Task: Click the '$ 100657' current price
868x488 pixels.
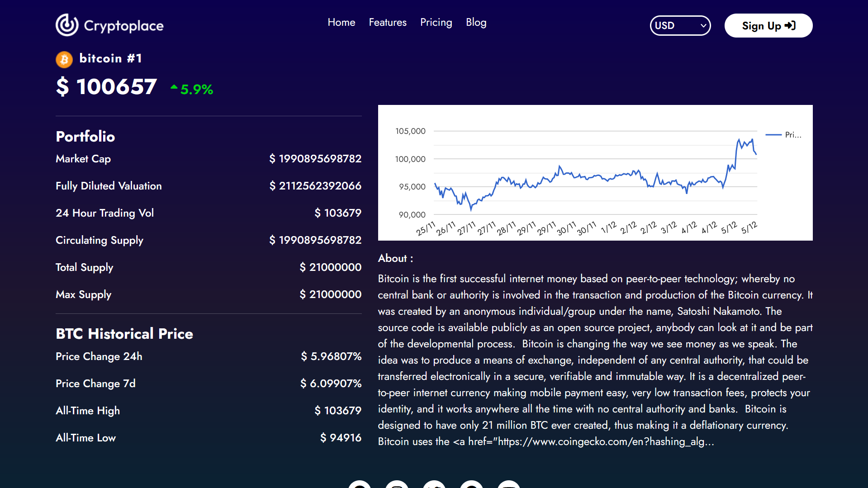Action: click(x=106, y=86)
